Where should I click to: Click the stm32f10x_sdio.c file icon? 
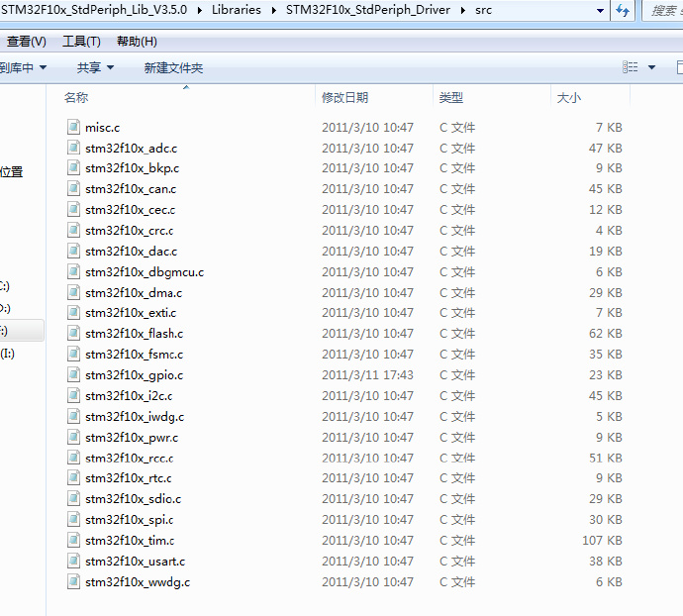(73, 499)
